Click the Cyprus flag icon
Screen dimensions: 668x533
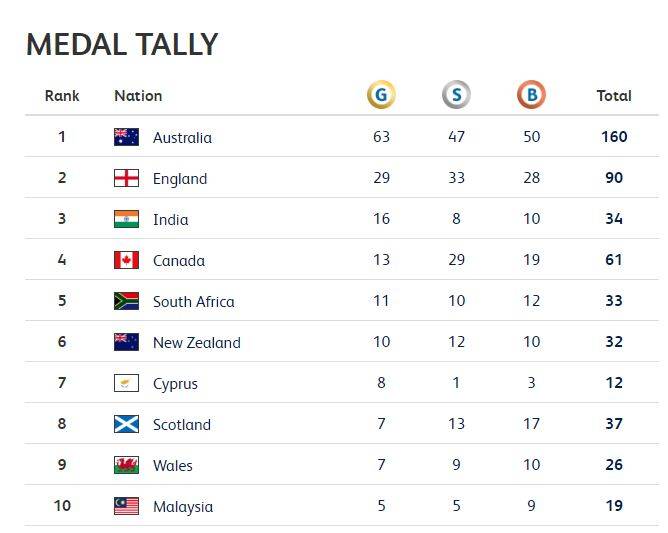pyautogui.click(x=127, y=383)
